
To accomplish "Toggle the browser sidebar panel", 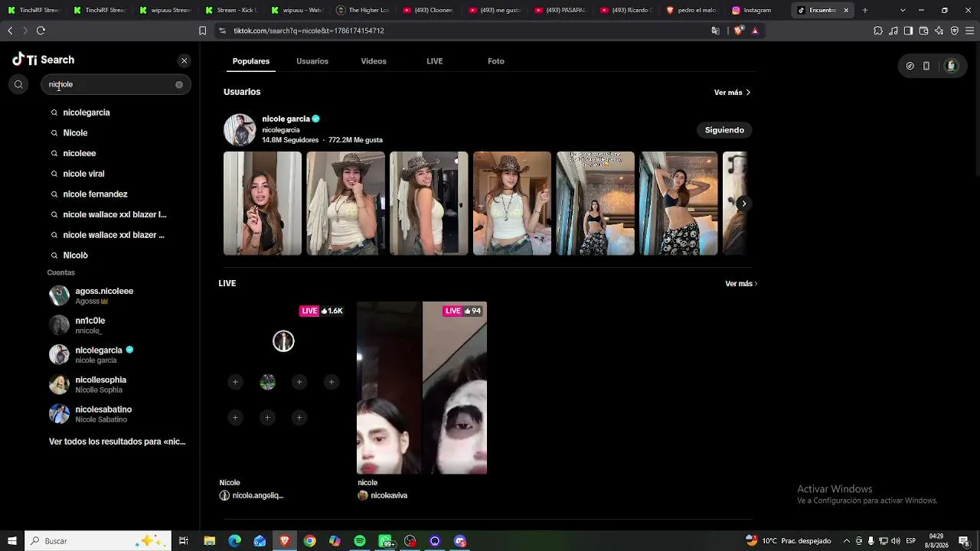I will 909,31.
